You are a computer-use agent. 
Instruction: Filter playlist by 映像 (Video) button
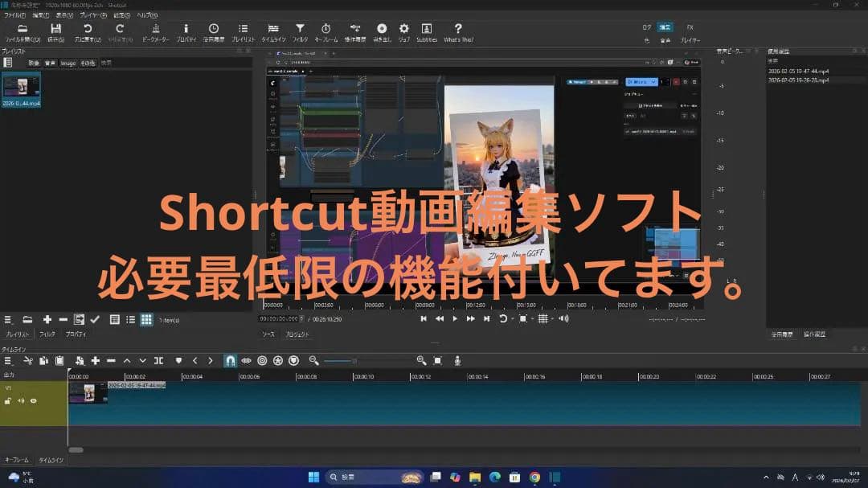tap(34, 64)
